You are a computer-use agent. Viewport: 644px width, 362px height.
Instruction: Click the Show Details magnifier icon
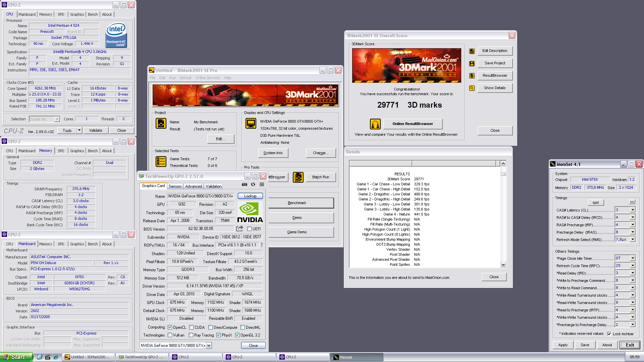(x=472, y=88)
